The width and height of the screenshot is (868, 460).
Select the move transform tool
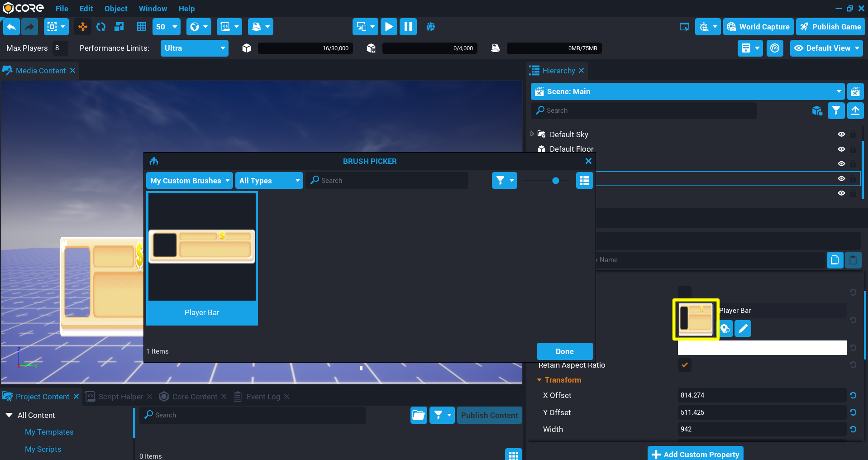[83, 27]
